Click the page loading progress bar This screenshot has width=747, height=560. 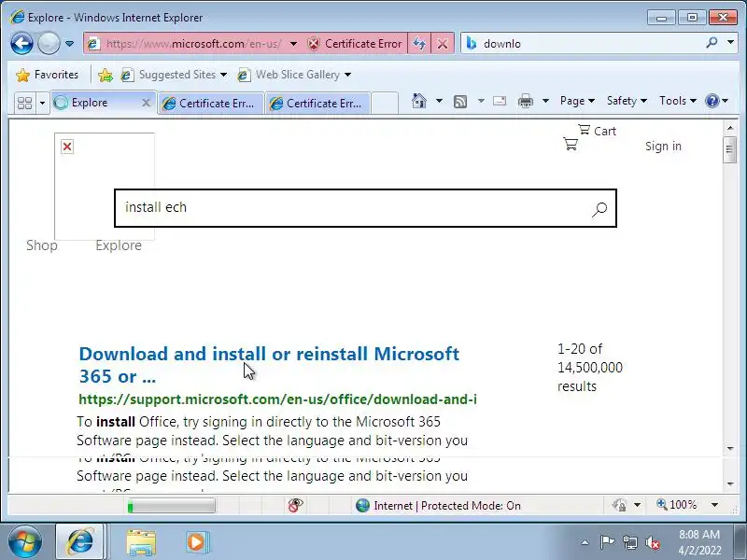tap(172, 506)
